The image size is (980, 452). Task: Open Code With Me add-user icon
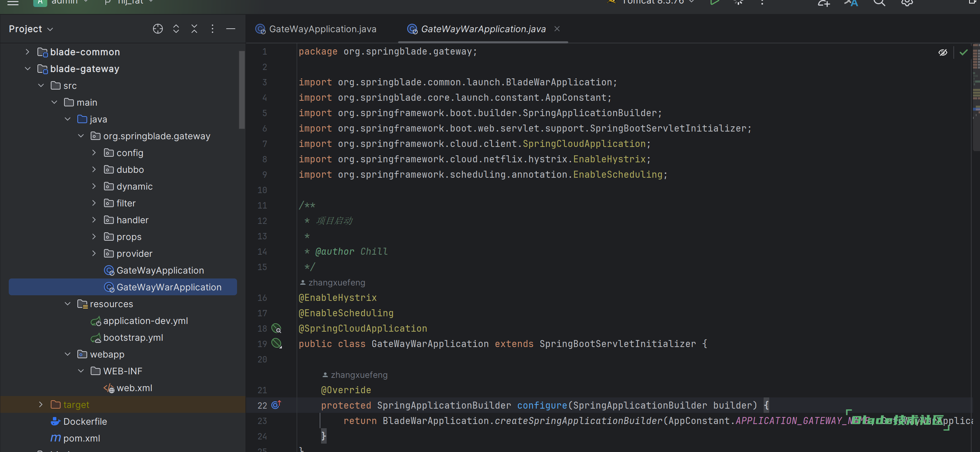click(x=823, y=3)
